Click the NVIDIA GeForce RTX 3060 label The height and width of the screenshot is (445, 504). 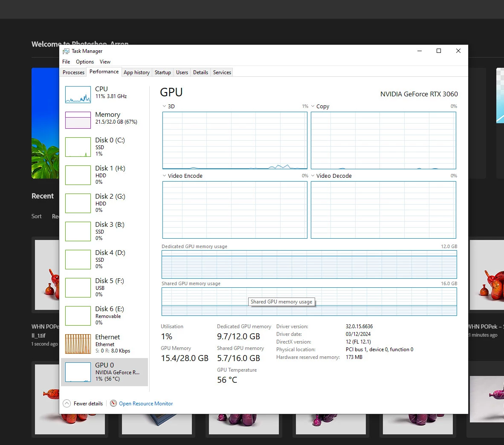coord(419,94)
